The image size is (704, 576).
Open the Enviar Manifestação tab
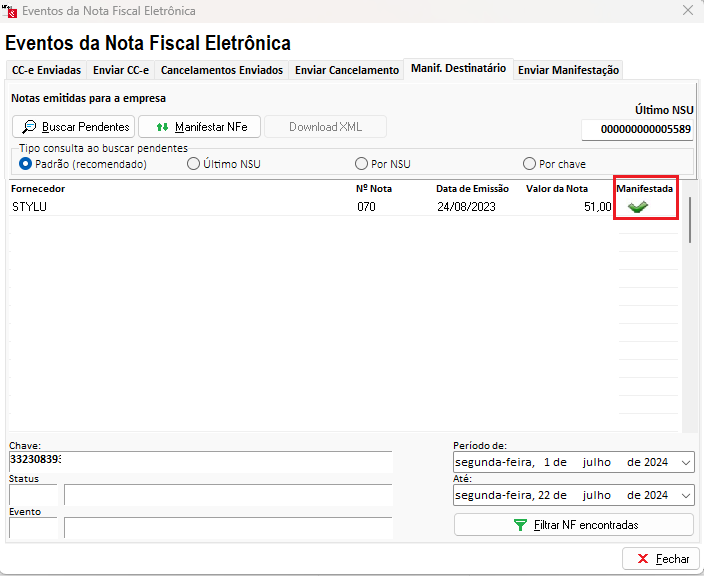[569, 70]
